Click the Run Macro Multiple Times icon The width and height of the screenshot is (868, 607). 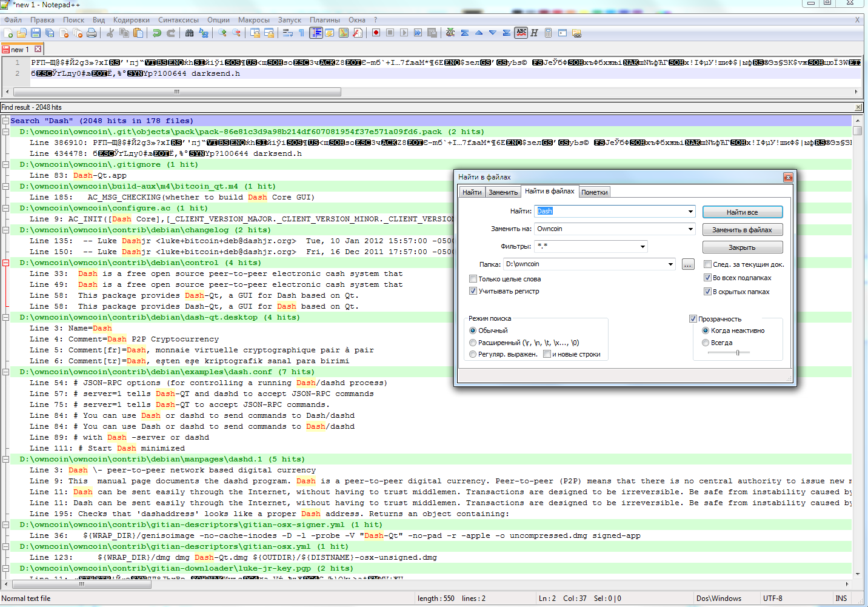(418, 33)
